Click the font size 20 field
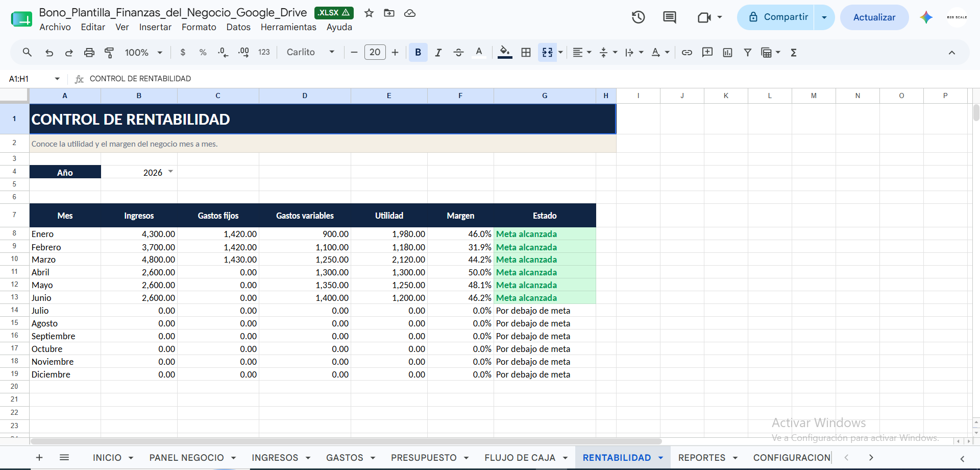The height and width of the screenshot is (470, 980). 375,52
